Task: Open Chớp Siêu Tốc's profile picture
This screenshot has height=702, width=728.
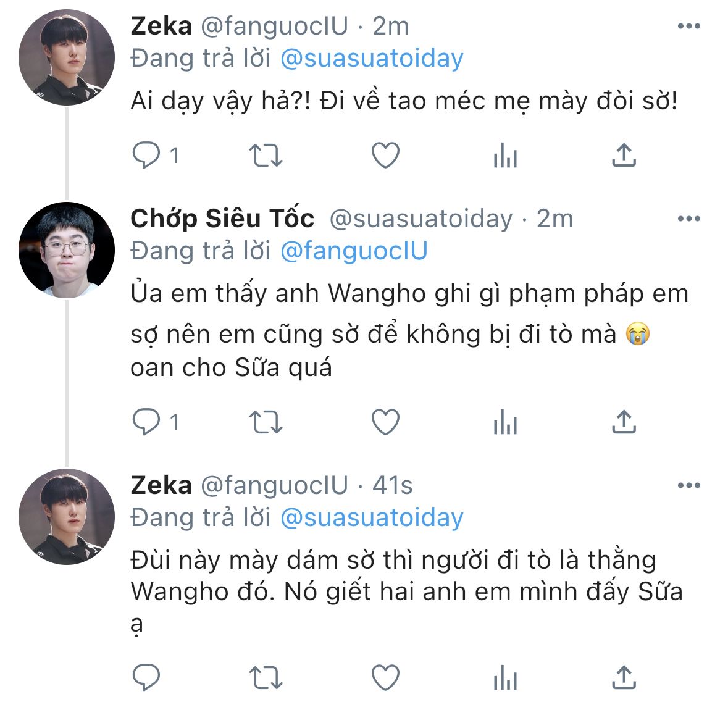Action: point(67,250)
